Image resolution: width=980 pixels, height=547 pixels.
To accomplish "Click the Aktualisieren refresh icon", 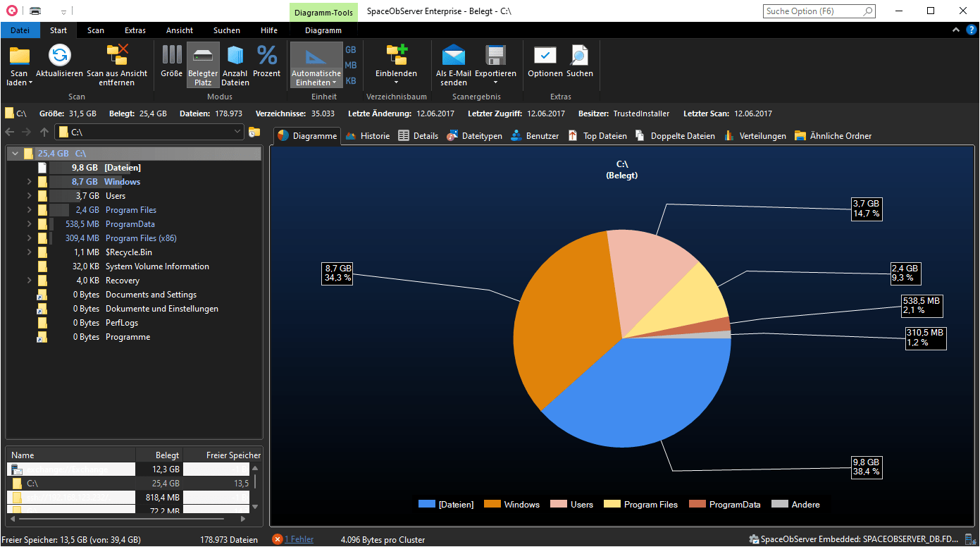I will click(x=59, y=56).
